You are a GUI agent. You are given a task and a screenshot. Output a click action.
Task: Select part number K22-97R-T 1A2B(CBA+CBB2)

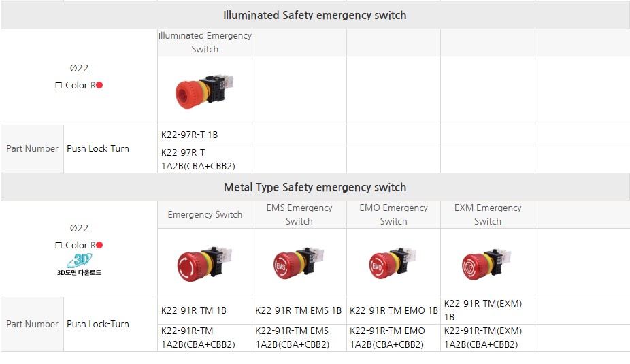click(x=197, y=159)
